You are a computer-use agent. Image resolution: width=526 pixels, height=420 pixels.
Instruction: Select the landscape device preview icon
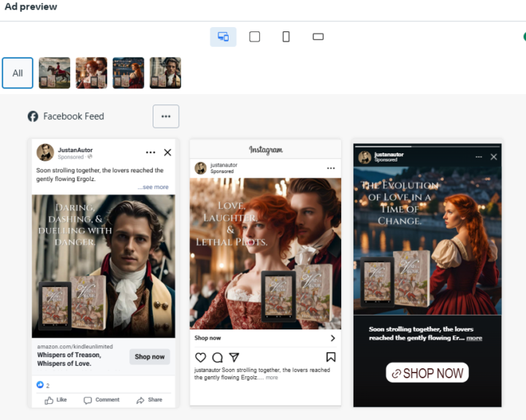(318, 37)
